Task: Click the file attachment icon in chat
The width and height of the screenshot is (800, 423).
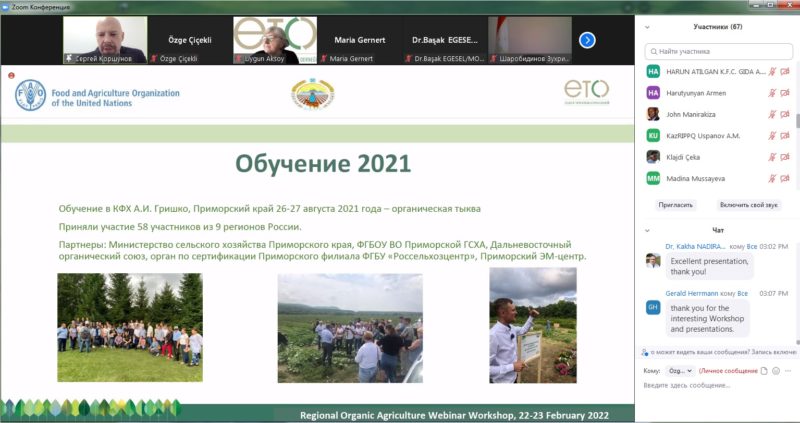Action: point(764,371)
